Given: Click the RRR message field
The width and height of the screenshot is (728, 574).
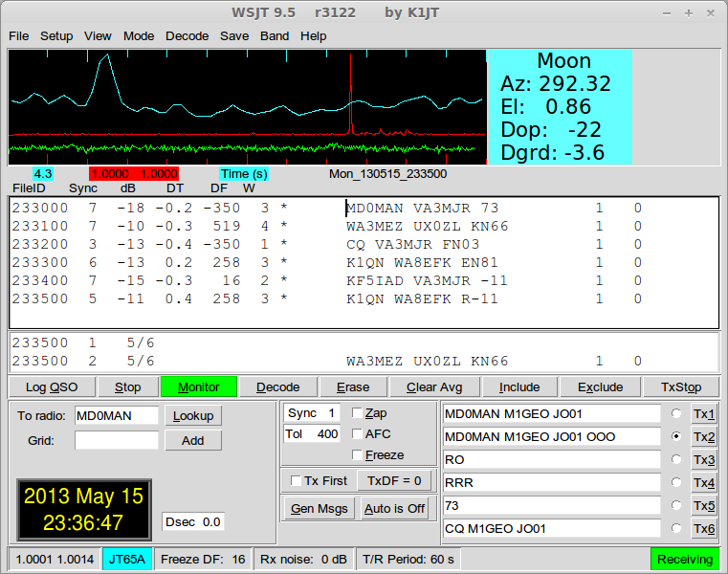Looking at the screenshot, I should tap(552, 482).
